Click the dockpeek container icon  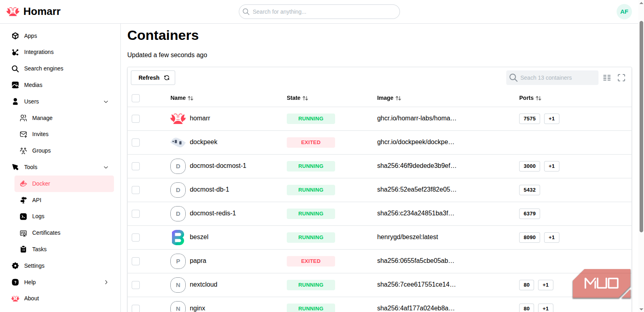coord(178,142)
